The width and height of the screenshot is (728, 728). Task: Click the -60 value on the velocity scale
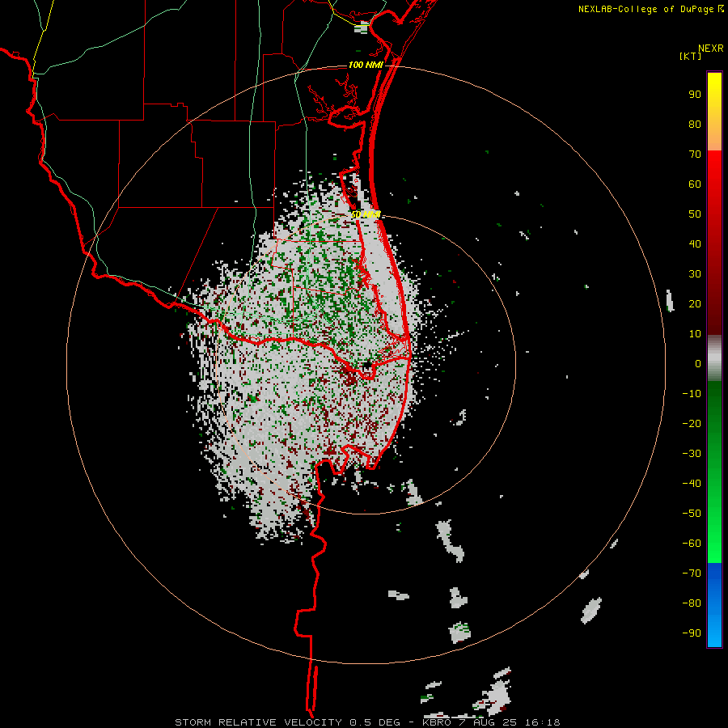tap(692, 544)
